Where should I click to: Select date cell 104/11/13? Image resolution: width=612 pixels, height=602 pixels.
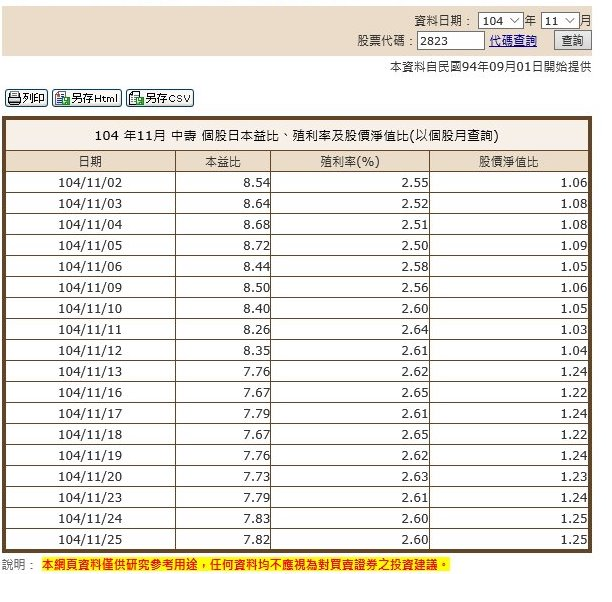pos(90,372)
